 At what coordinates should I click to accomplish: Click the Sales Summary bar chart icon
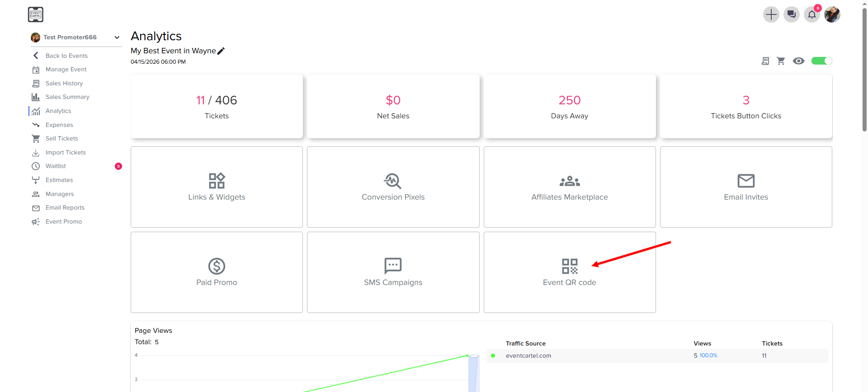pos(36,97)
